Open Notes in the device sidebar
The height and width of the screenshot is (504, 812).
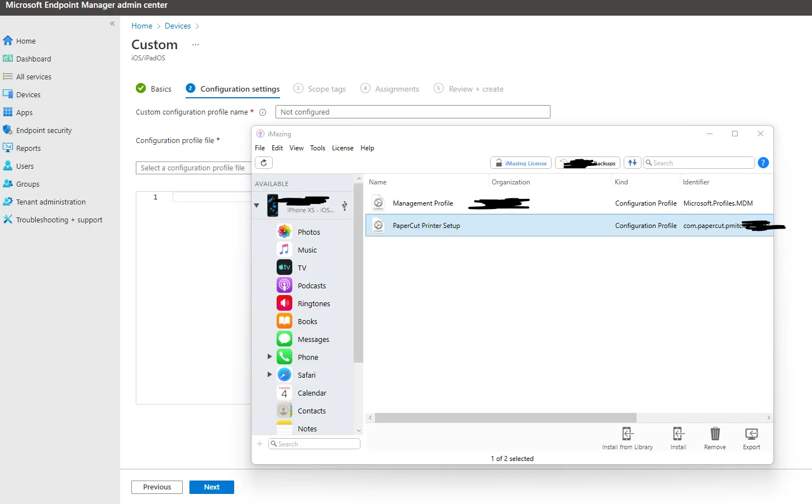[x=297, y=429]
